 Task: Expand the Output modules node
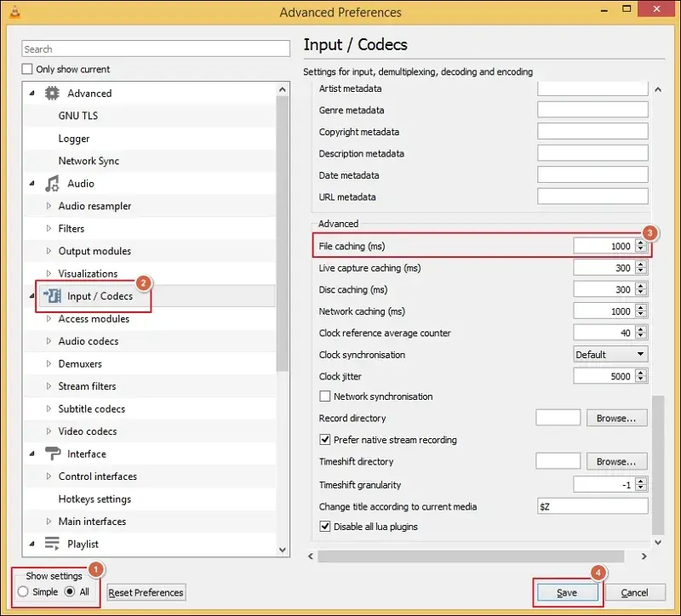coord(49,251)
